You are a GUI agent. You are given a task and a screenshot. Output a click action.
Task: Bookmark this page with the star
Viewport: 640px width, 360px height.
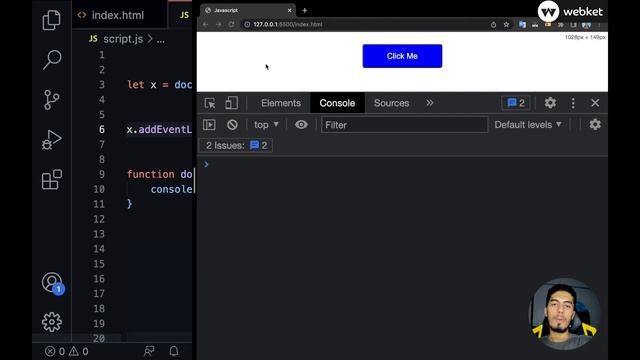click(507, 24)
